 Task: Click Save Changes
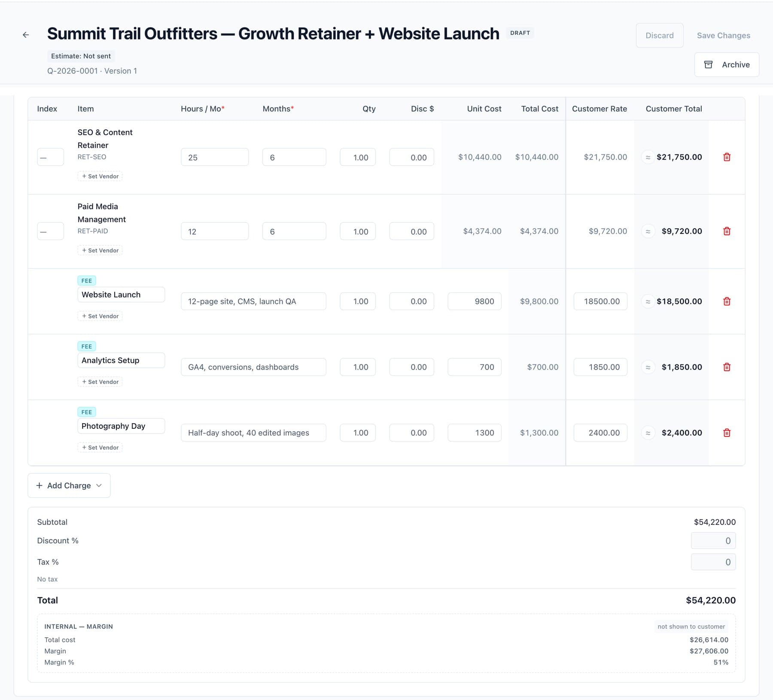point(723,36)
